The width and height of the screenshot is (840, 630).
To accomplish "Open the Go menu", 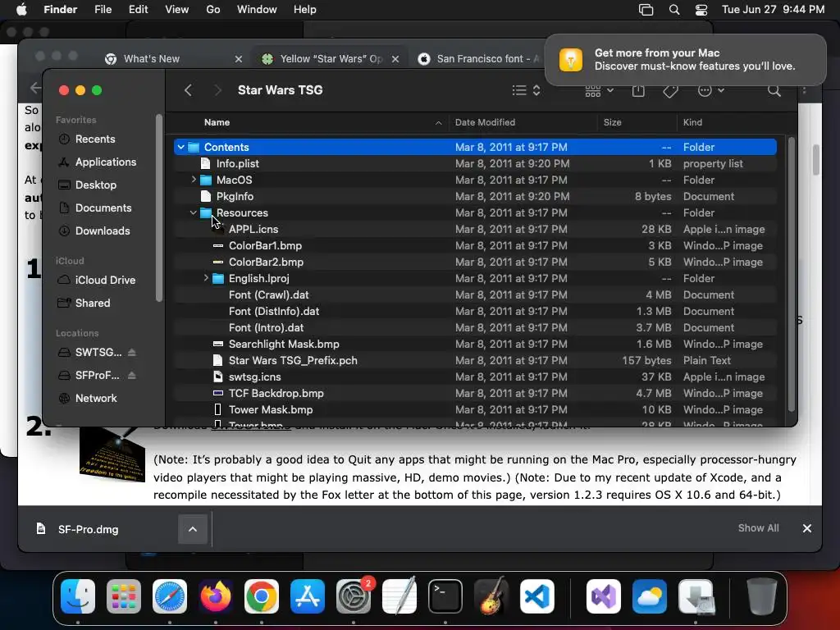I will pos(213,10).
